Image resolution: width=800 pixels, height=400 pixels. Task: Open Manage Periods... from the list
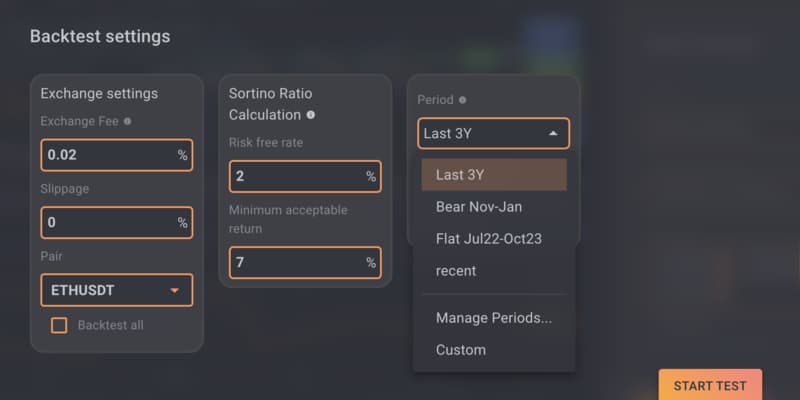pyautogui.click(x=494, y=318)
